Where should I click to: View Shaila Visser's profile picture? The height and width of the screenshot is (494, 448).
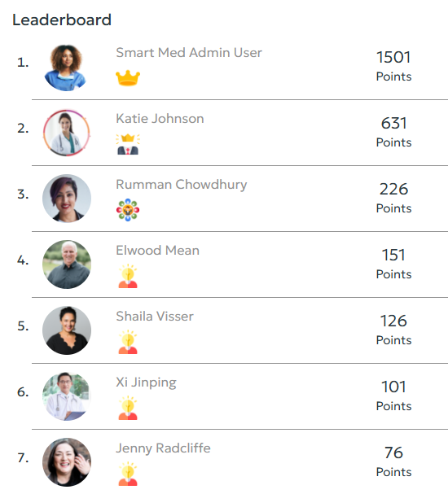(67, 330)
